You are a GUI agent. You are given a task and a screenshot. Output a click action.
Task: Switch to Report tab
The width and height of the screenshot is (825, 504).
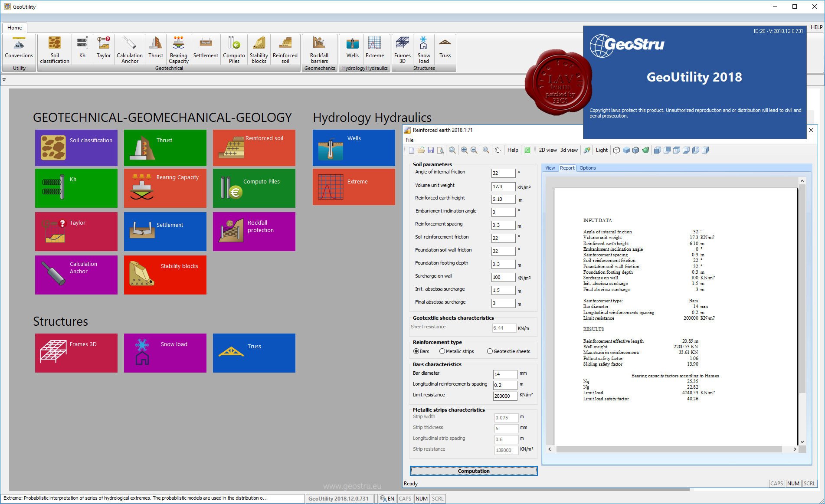click(x=567, y=168)
